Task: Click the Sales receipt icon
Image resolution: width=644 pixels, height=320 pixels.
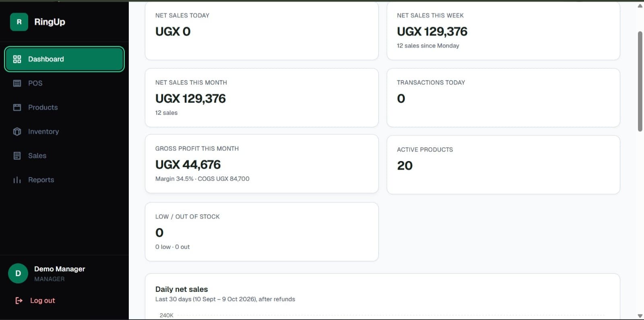Action: point(17,156)
